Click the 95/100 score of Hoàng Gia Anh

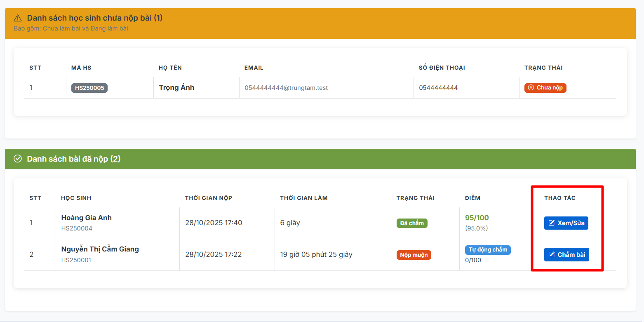coord(477,218)
